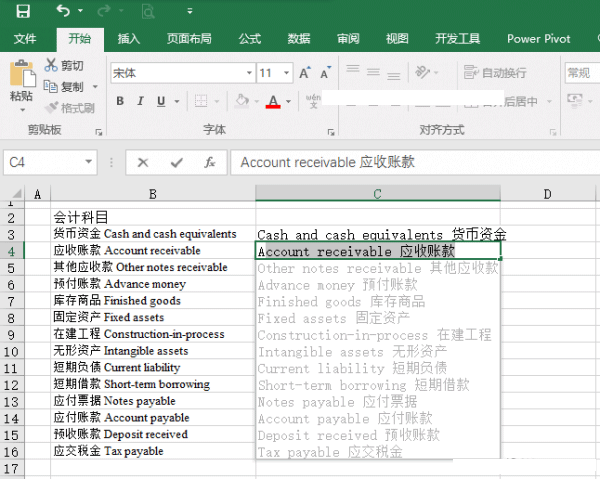Click the Enter checkmark in formula bar
The height and width of the screenshot is (479, 600).
[x=176, y=163]
